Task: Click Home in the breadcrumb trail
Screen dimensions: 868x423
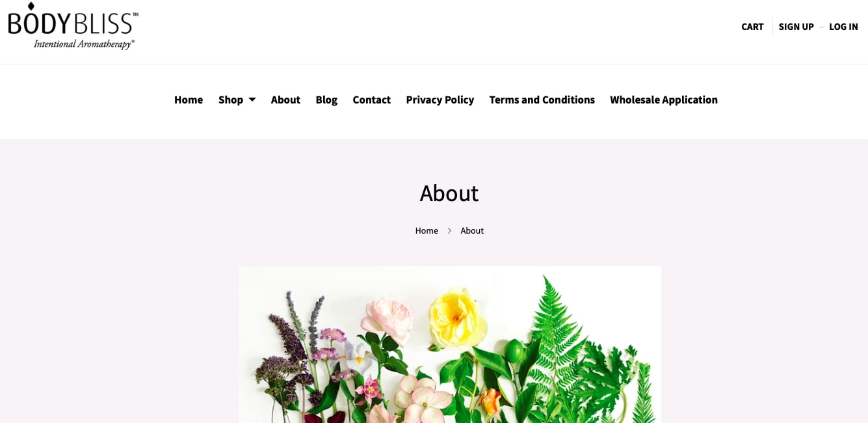Action: [x=427, y=230]
